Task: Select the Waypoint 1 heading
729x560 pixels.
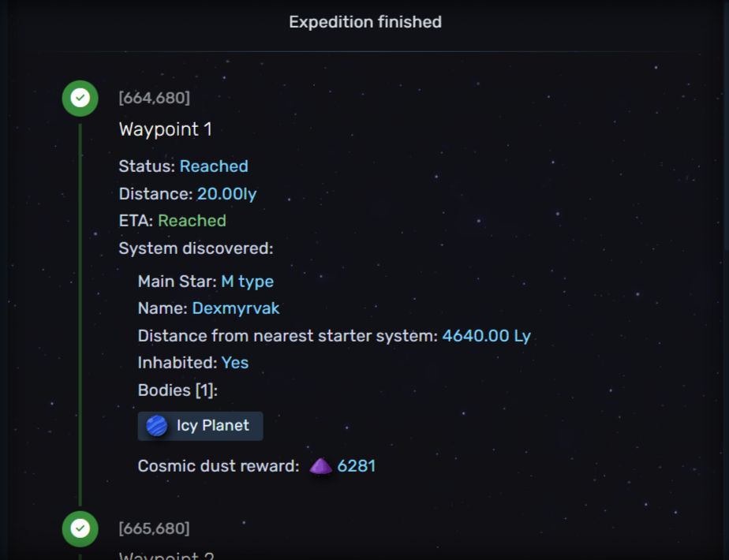Action: (x=165, y=129)
